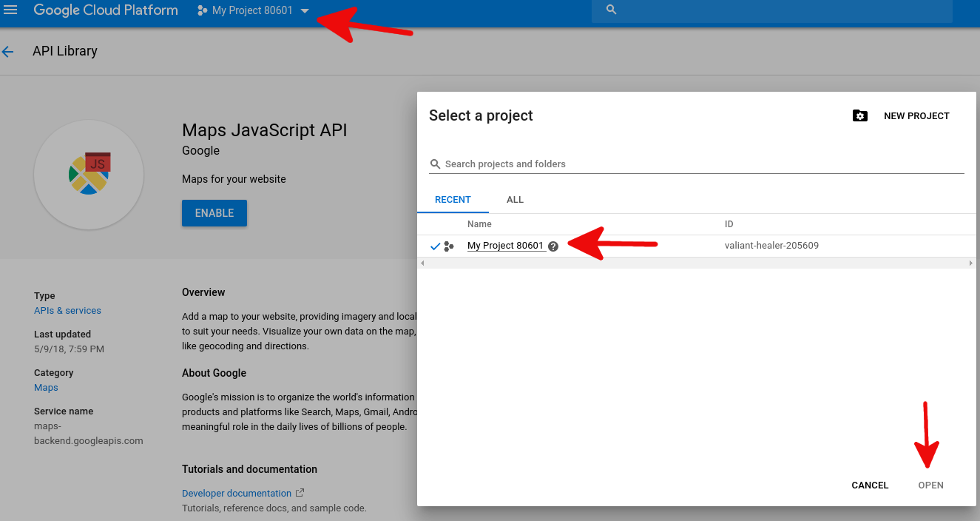Open the Developer documentation link
Image resolution: width=980 pixels, height=521 pixels.
pos(237,494)
